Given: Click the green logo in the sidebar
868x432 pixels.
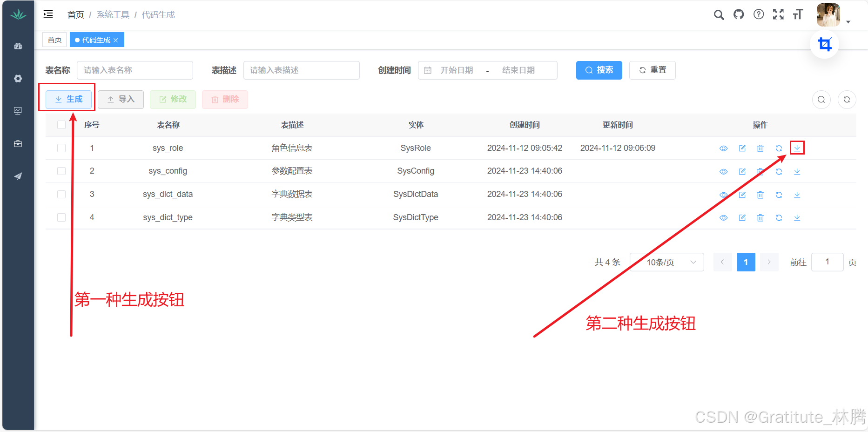Looking at the screenshot, I should (x=18, y=14).
